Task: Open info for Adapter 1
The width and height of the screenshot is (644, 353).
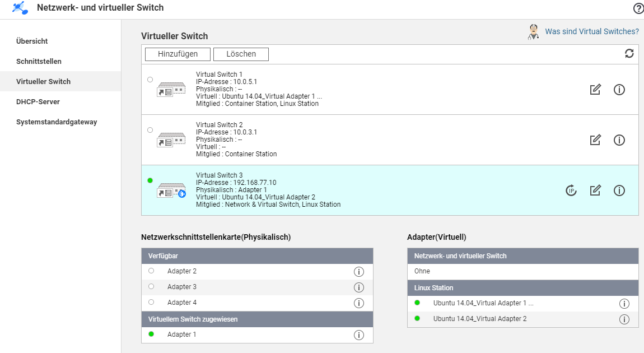Action: (358, 335)
